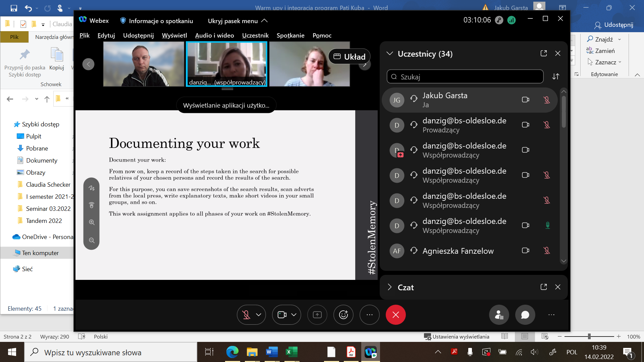Click the Informacje o spotkaniu shield icon
This screenshot has height=362, width=644.
123,21
